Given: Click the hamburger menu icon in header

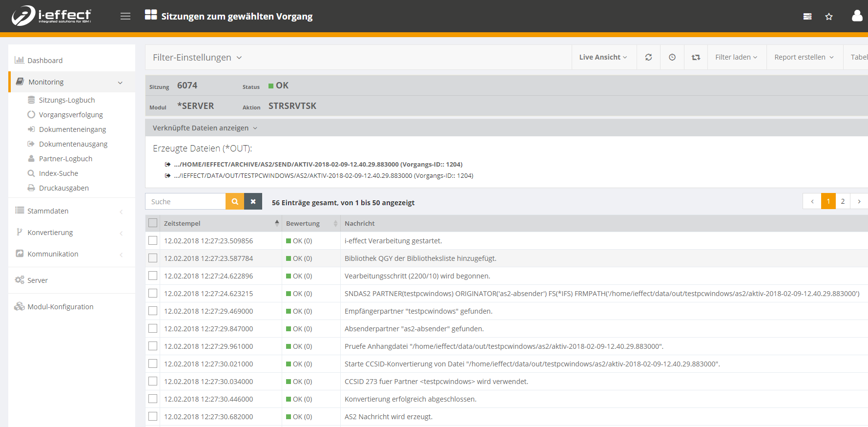Looking at the screenshot, I should pyautogui.click(x=125, y=16).
